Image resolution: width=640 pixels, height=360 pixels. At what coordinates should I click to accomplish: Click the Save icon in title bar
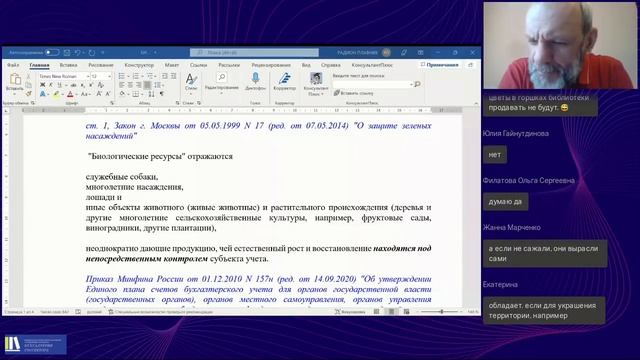pos(67,53)
